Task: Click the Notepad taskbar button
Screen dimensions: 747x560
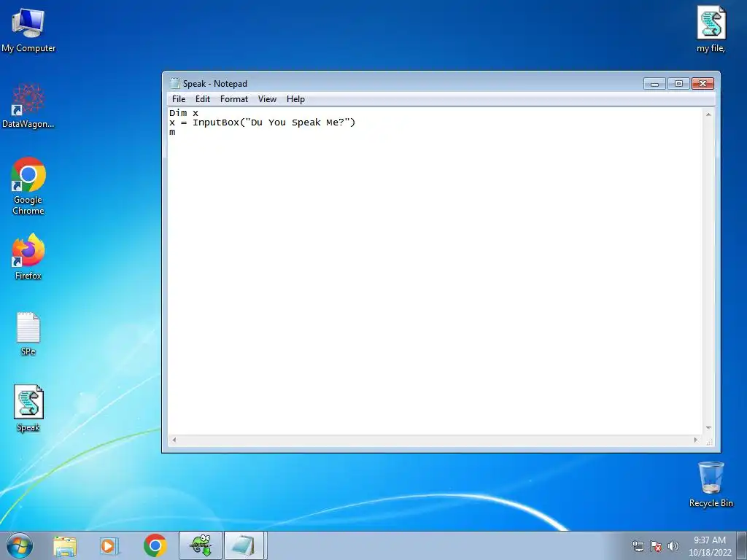Action: coord(244,545)
